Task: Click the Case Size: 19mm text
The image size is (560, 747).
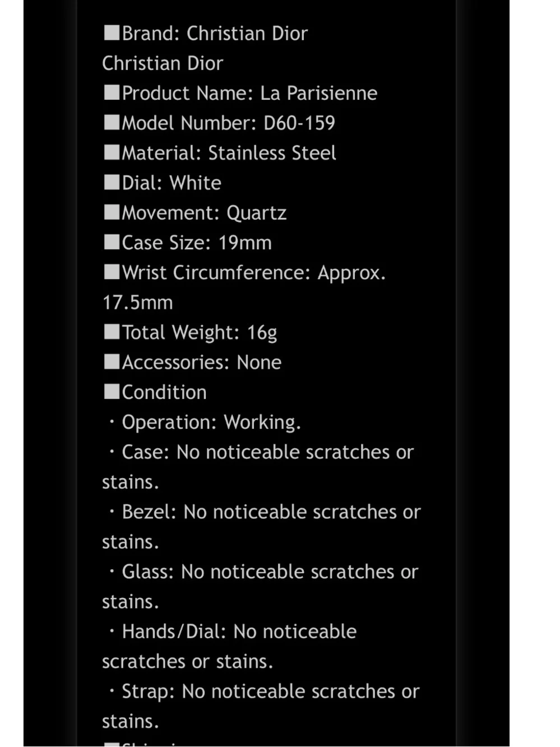Action: click(188, 243)
